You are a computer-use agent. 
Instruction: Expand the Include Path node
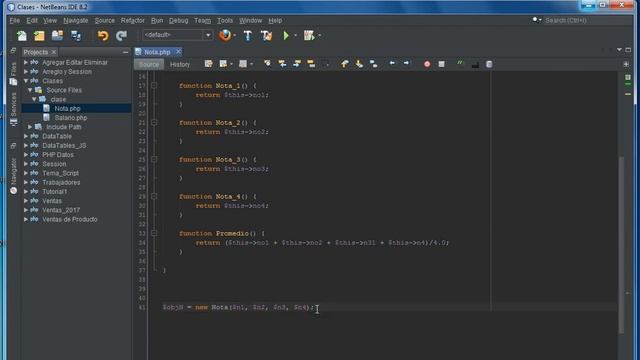coord(30,127)
